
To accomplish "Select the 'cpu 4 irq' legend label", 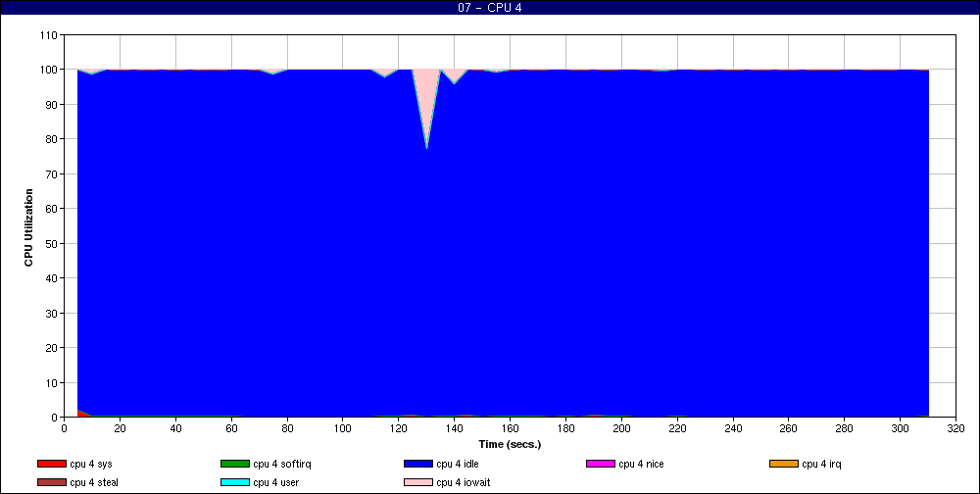I will [x=822, y=464].
